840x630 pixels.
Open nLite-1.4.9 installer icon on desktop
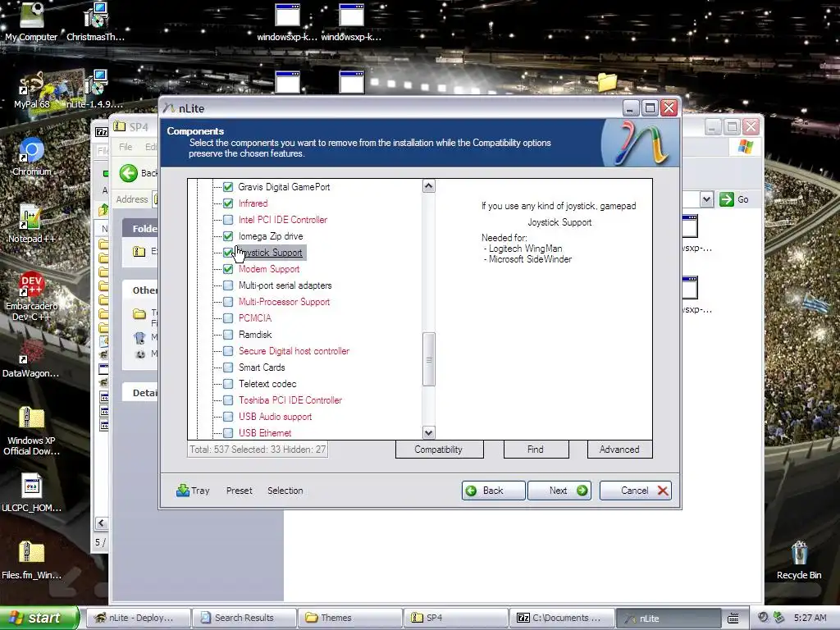pos(95,89)
